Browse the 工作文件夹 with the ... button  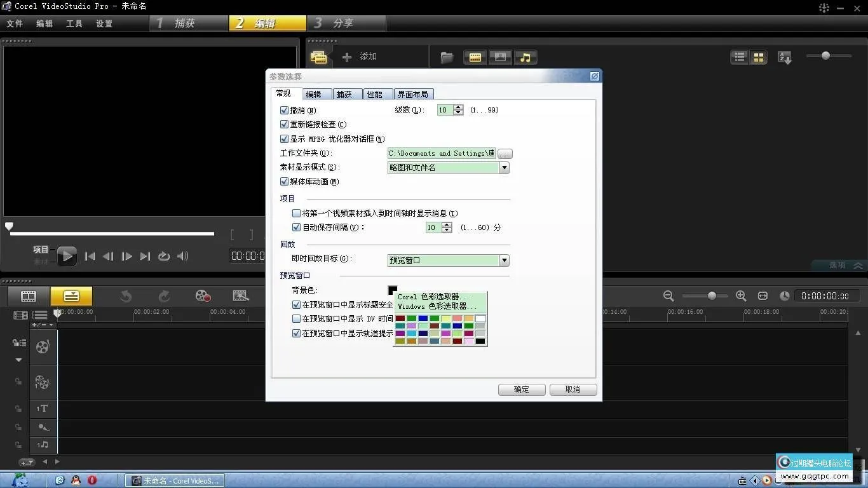[x=505, y=153]
